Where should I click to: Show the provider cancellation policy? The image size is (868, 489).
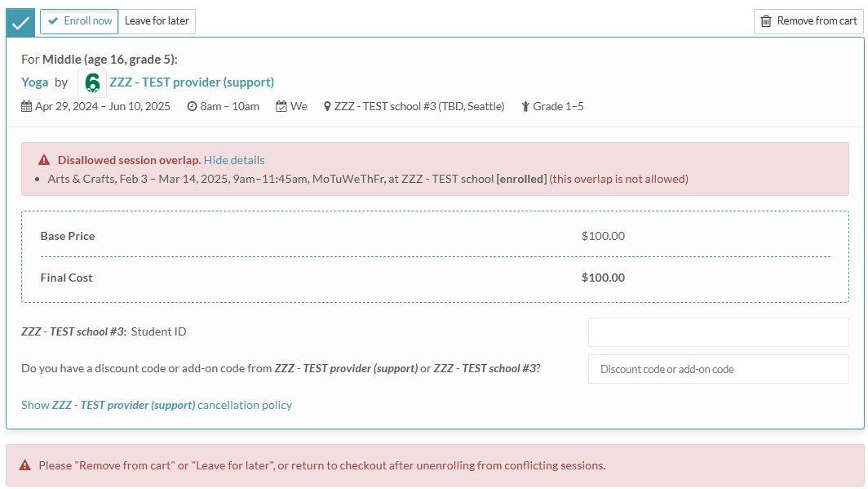pyautogui.click(x=157, y=405)
